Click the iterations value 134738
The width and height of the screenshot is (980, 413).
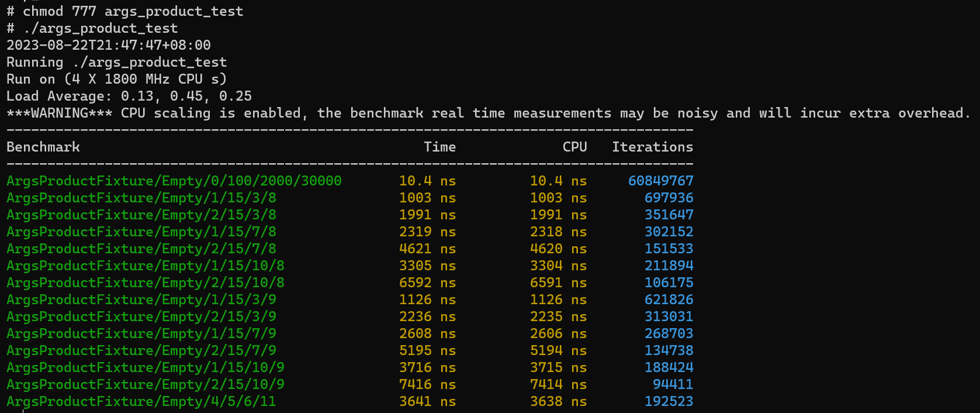tap(669, 350)
